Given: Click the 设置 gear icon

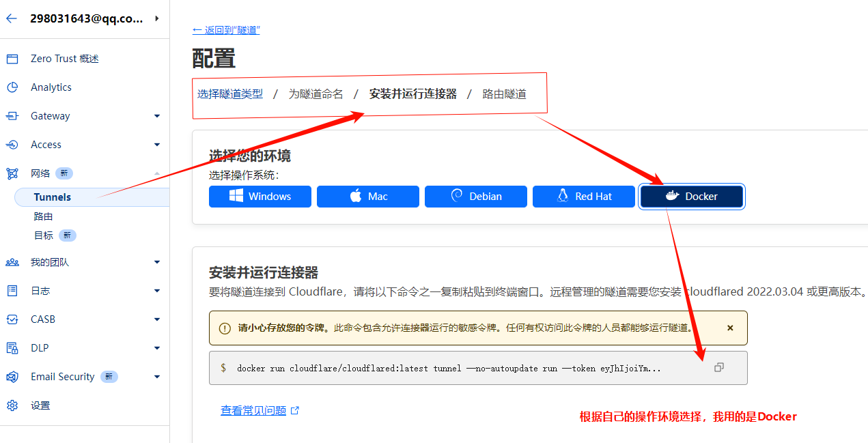Looking at the screenshot, I should [x=12, y=405].
